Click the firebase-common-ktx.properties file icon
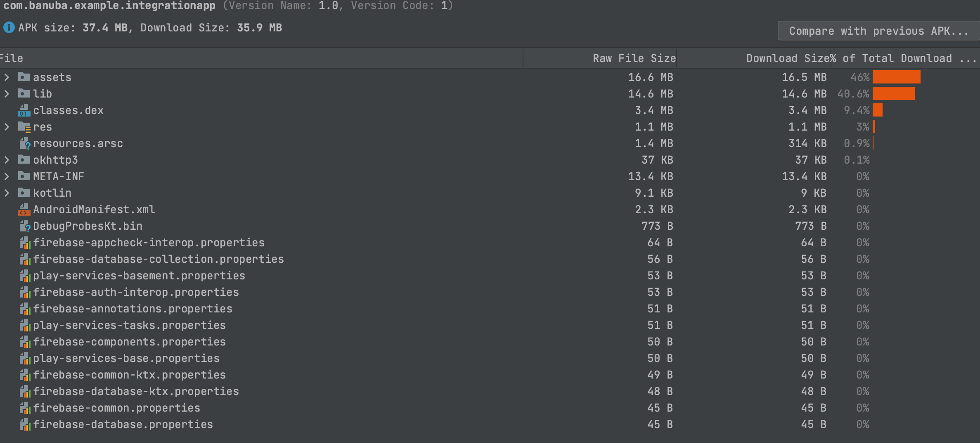The image size is (980, 443). (25, 375)
